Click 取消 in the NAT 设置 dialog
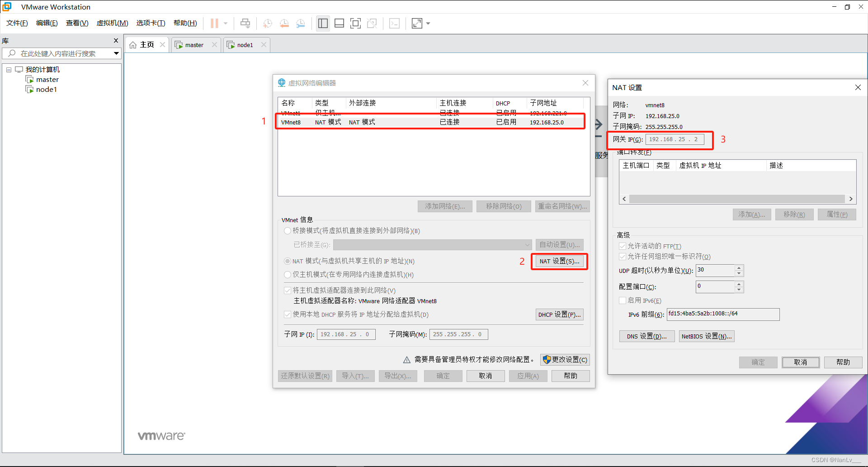The image size is (868, 467). [x=800, y=362]
